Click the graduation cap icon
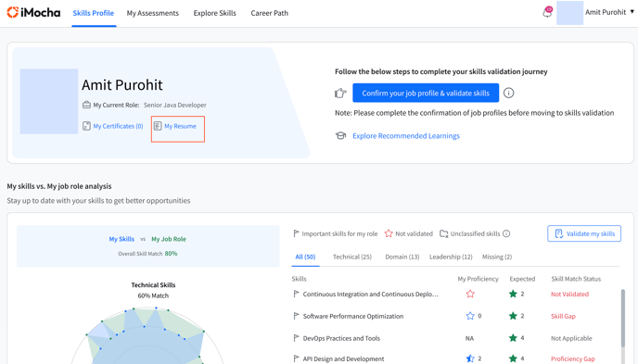638x364 pixels. point(340,135)
